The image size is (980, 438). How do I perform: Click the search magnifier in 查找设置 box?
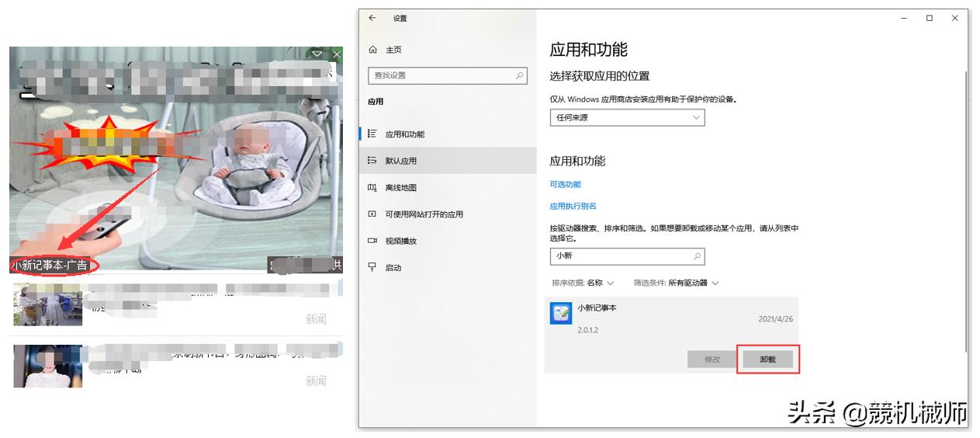(520, 75)
